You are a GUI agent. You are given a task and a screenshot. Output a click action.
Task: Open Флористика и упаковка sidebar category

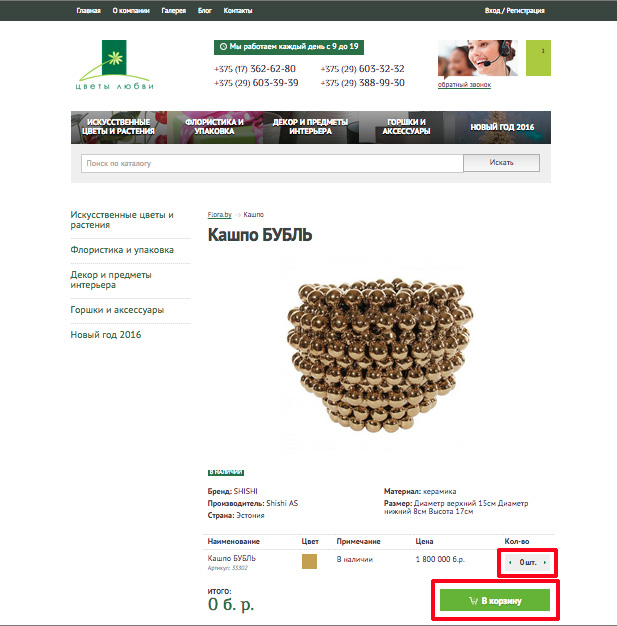(x=122, y=250)
